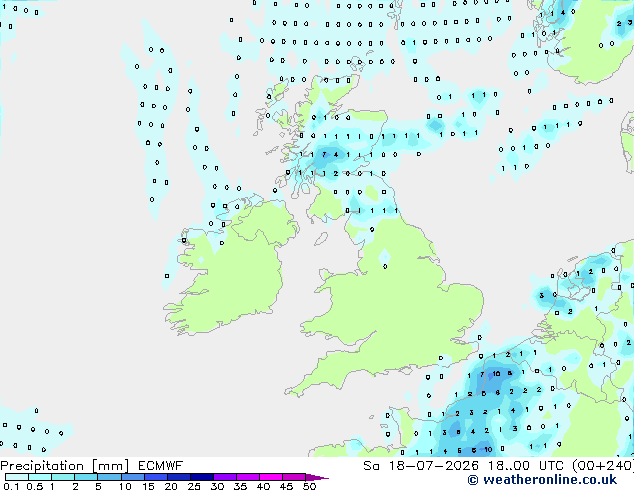This screenshot has height=490, width=634.
Task: Click the '30' legend scale label
Action: pos(217,486)
